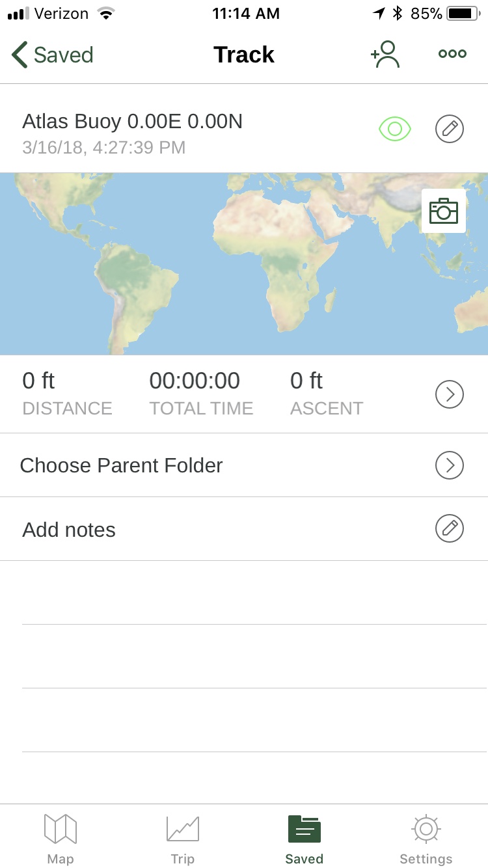Tap the add person share icon
This screenshot has height=868, width=488.
point(385,55)
